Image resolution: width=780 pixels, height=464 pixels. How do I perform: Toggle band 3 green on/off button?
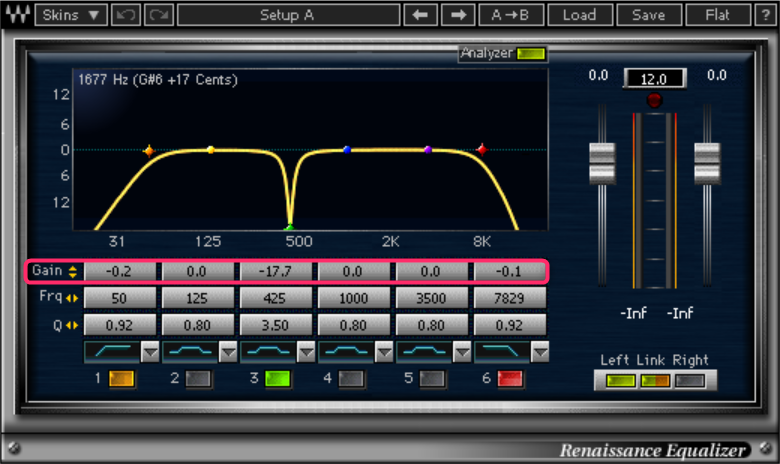(278, 379)
